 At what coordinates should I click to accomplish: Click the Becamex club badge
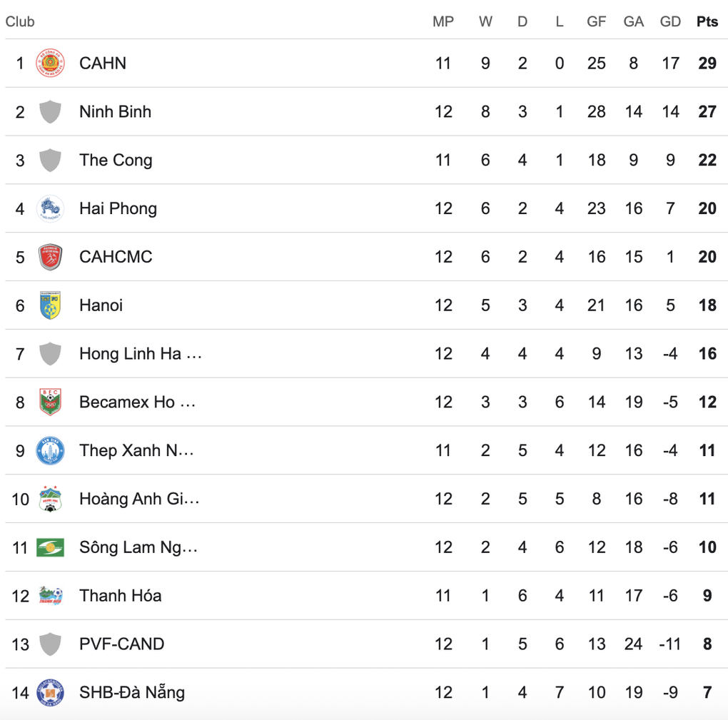[x=50, y=402]
